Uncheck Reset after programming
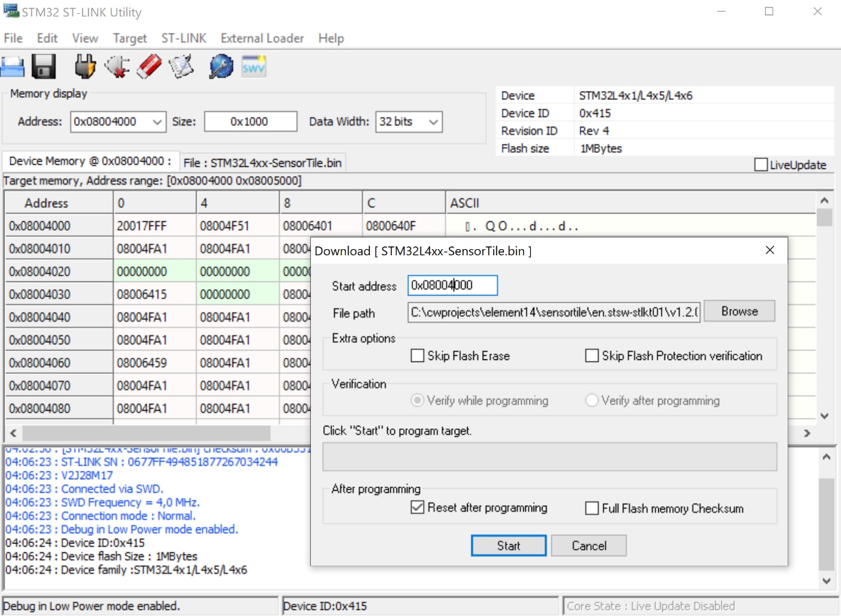841x616 pixels. (417, 508)
